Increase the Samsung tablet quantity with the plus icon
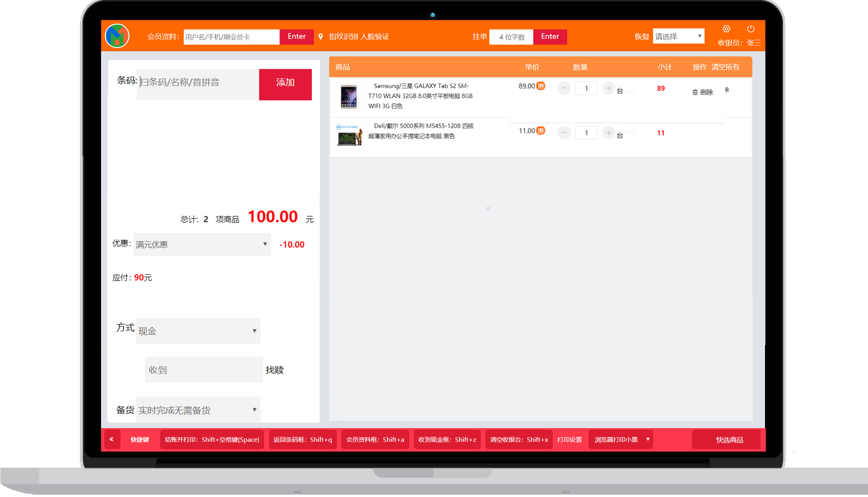 point(609,88)
